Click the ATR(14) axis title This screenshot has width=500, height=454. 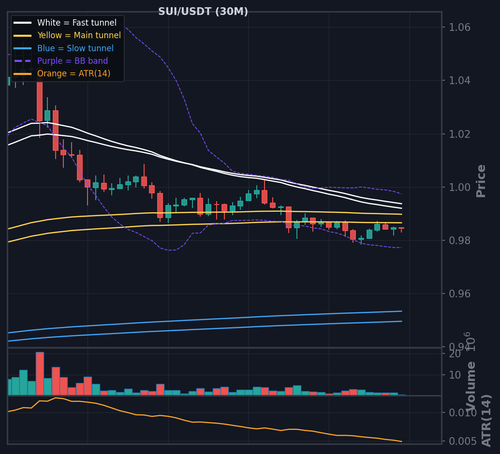tap(486, 421)
